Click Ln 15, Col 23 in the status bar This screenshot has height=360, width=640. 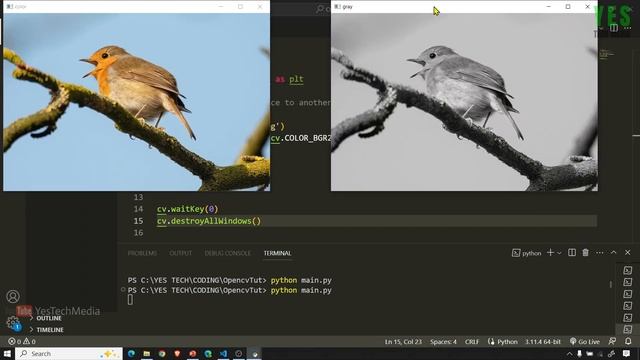403,342
